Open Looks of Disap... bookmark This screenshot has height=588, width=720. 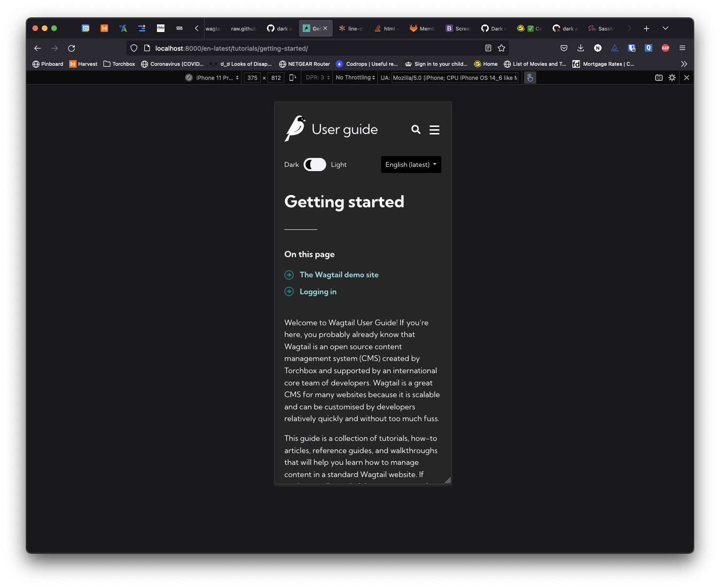(x=241, y=64)
